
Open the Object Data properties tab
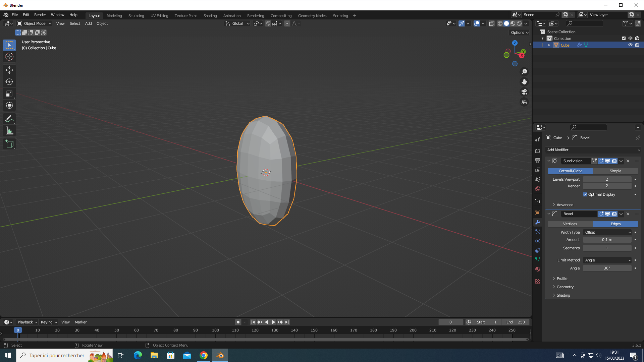pyautogui.click(x=538, y=260)
